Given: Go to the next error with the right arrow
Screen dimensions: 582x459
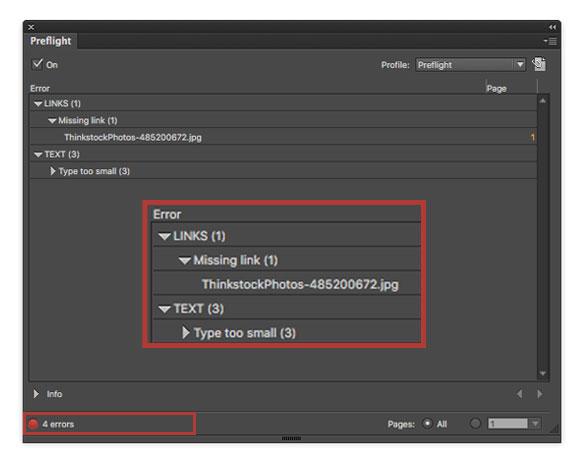Looking at the screenshot, I should (x=540, y=394).
